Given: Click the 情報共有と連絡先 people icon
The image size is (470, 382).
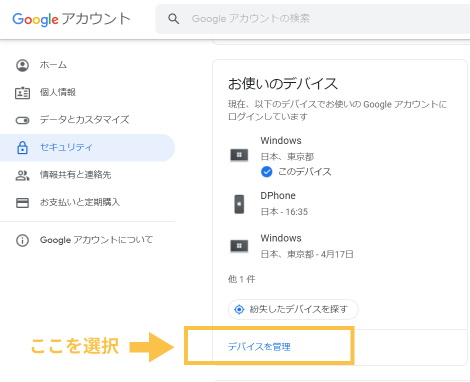Looking at the screenshot, I should pos(22,175).
